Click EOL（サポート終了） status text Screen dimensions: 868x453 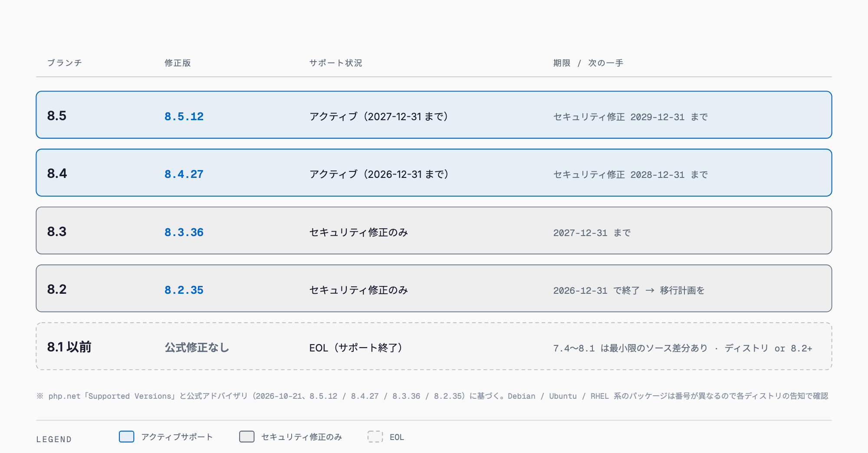pyautogui.click(x=356, y=348)
